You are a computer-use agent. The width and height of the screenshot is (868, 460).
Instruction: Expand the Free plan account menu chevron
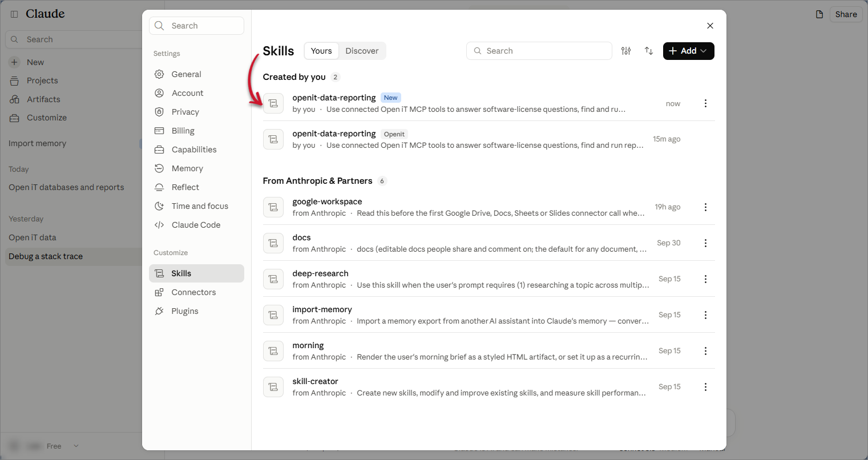coord(76,446)
